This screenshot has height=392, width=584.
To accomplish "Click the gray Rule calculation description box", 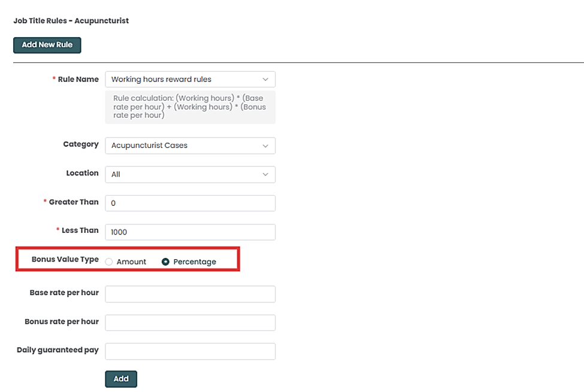I will coord(190,107).
